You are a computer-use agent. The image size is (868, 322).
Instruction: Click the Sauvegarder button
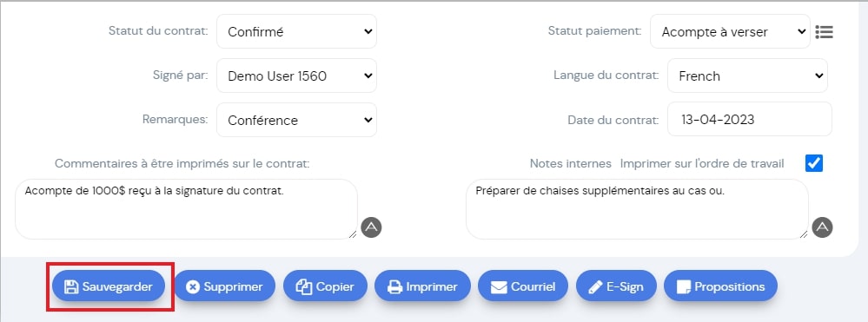click(109, 286)
